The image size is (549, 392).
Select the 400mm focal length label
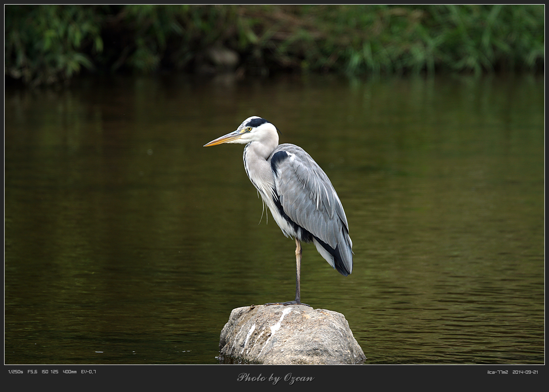point(70,372)
